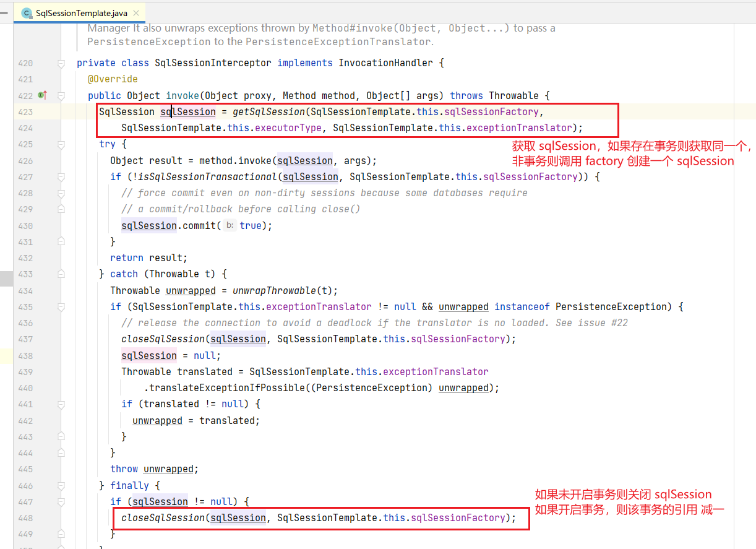
Task: Collapse the finally block on line 446
Action: [61, 486]
